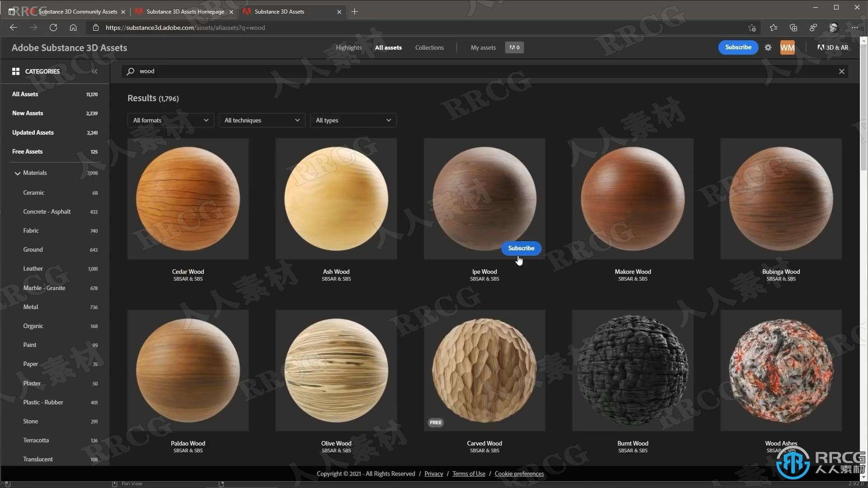Open the Makore Wood material thumbnail
Image resolution: width=868 pixels, height=488 pixels.
pos(633,199)
